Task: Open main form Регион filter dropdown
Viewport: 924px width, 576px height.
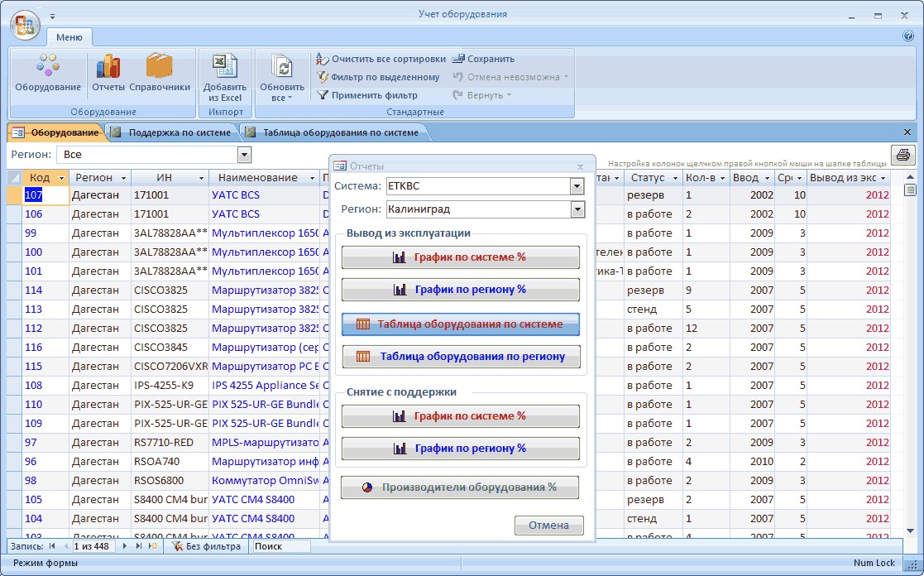Action: 244,155
